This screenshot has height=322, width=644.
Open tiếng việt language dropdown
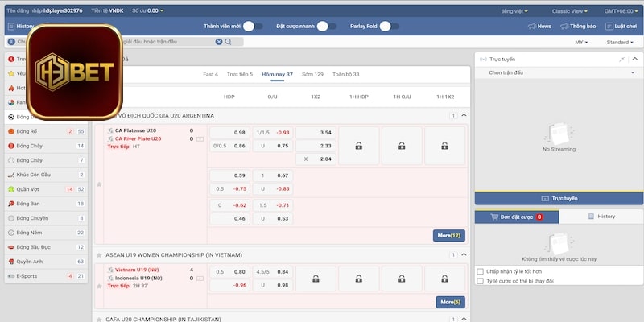tap(514, 11)
